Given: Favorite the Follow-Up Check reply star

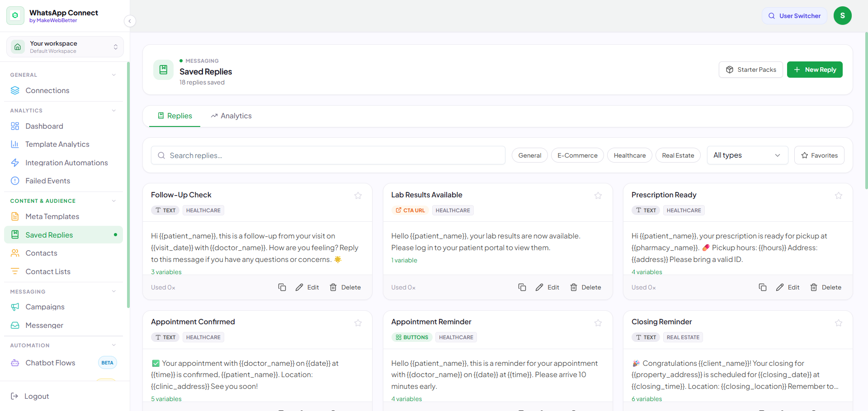Looking at the screenshot, I should coord(358,196).
